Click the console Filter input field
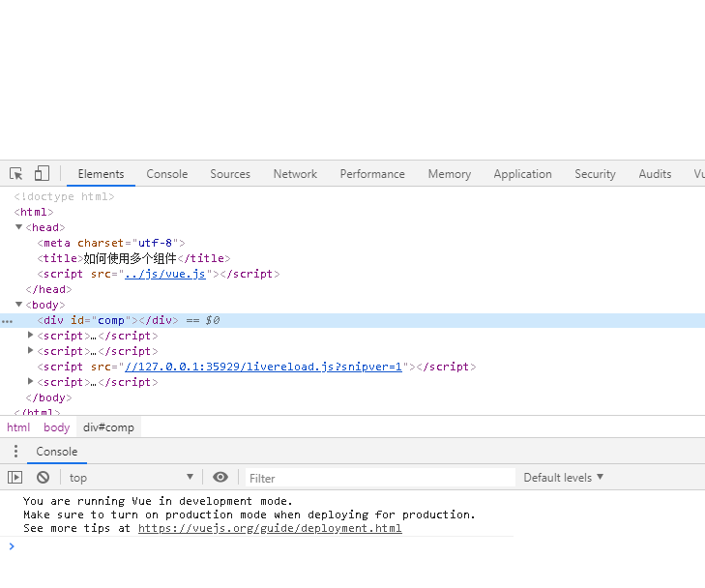 [379, 478]
